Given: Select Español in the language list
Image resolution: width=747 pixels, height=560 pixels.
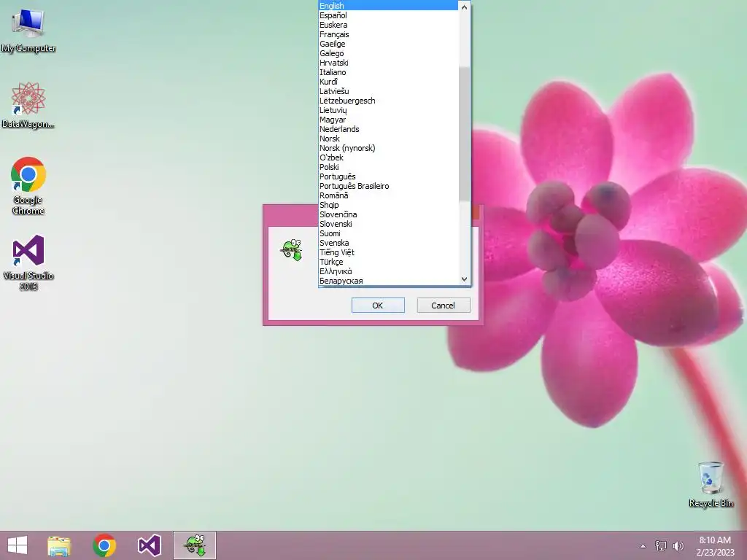Looking at the screenshot, I should point(388,15).
